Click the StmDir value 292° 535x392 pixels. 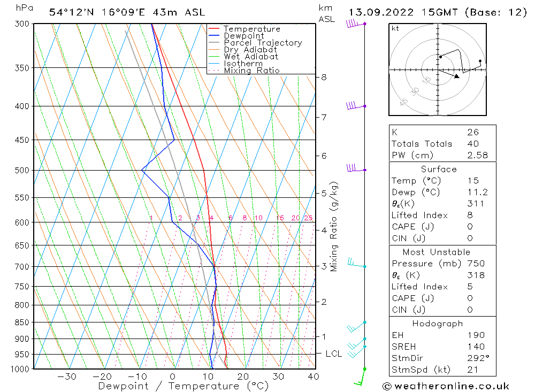click(478, 358)
